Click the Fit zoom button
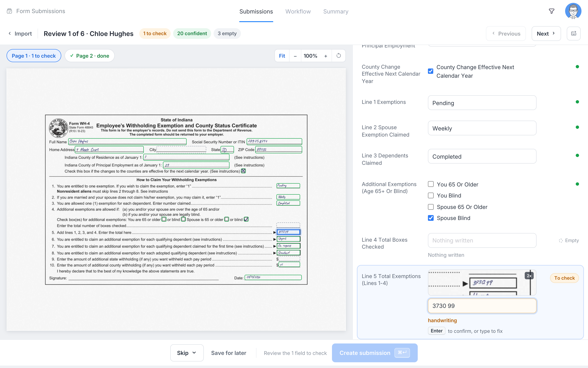 (x=282, y=56)
